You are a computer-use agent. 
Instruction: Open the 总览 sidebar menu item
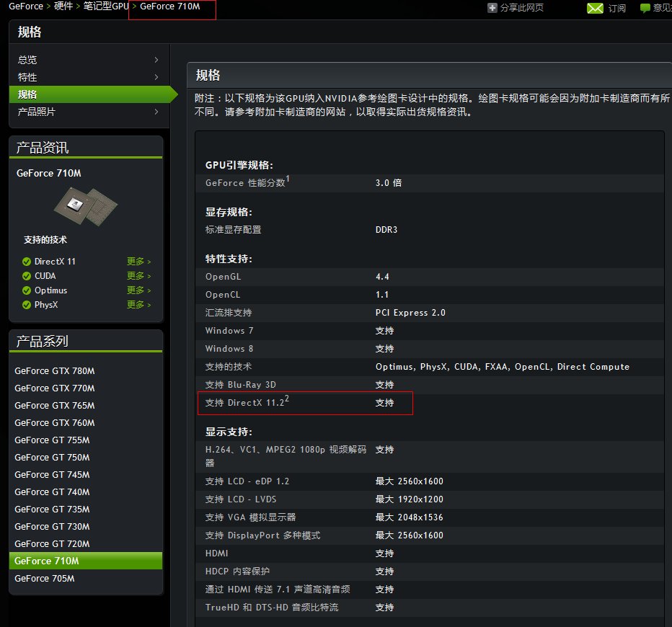[89, 60]
